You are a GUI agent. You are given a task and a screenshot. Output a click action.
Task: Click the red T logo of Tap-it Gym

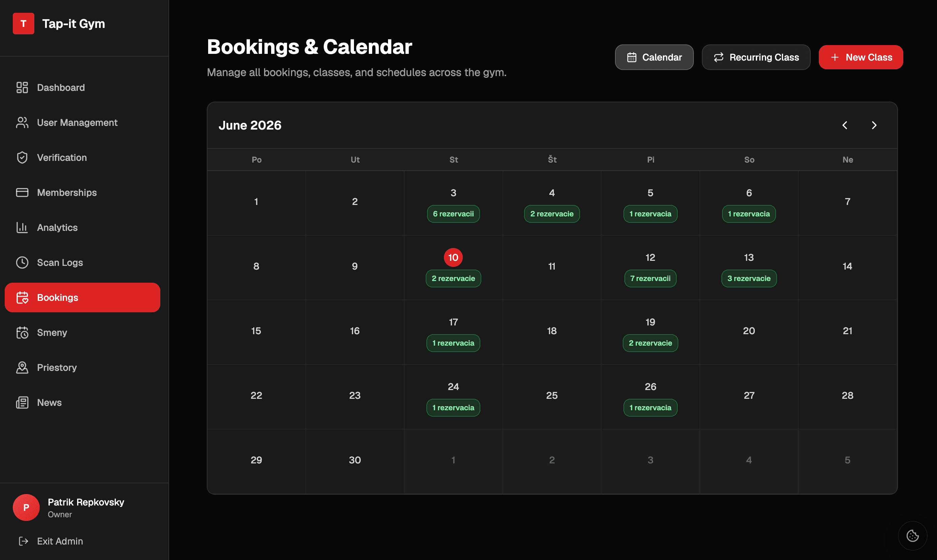[24, 24]
